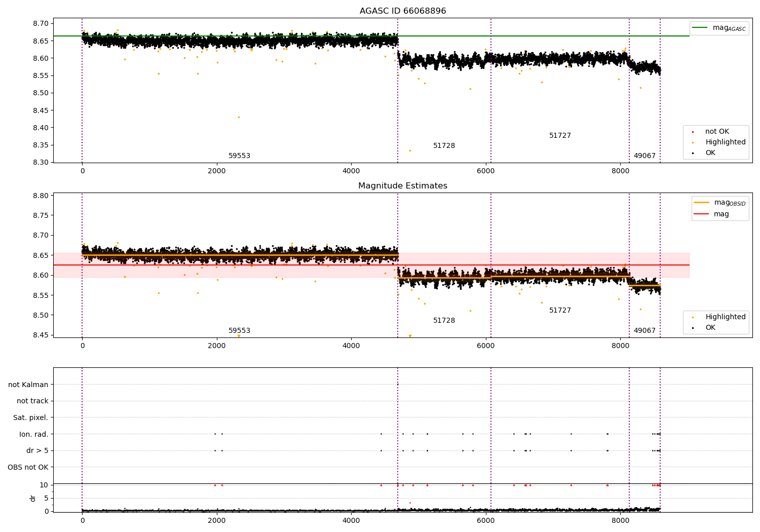The height and width of the screenshot is (532, 760).
Task: Select the Magnitude Estimates plot title
Action: click(403, 186)
